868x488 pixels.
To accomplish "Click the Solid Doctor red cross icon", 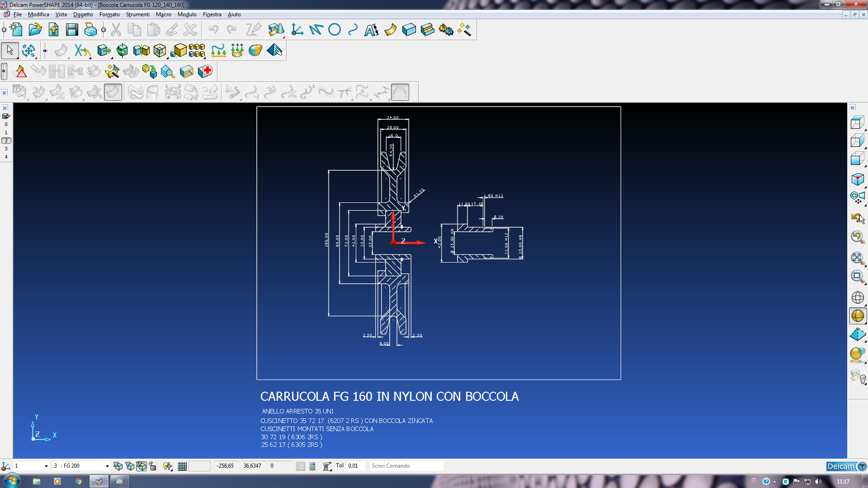I will 206,71.
